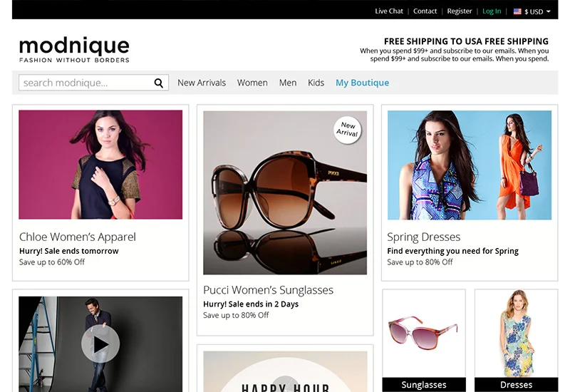Image resolution: width=570 pixels, height=392 pixels.
Task: Click the modnique logo
Action: point(74,49)
